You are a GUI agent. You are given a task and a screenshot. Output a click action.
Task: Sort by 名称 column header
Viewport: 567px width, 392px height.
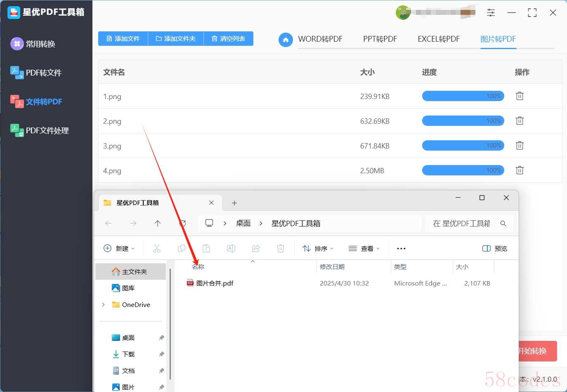pyautogui.click(x=198, y=267)
